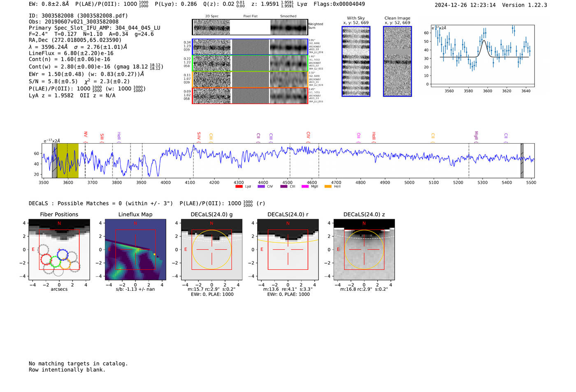Open the Lineflux Map panel

point(135,250)
